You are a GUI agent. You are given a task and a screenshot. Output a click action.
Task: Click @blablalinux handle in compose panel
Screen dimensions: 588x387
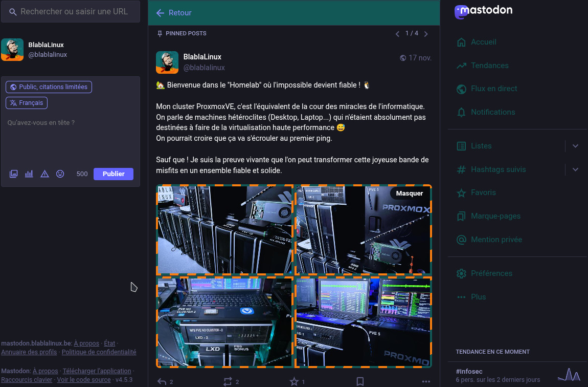48,55
